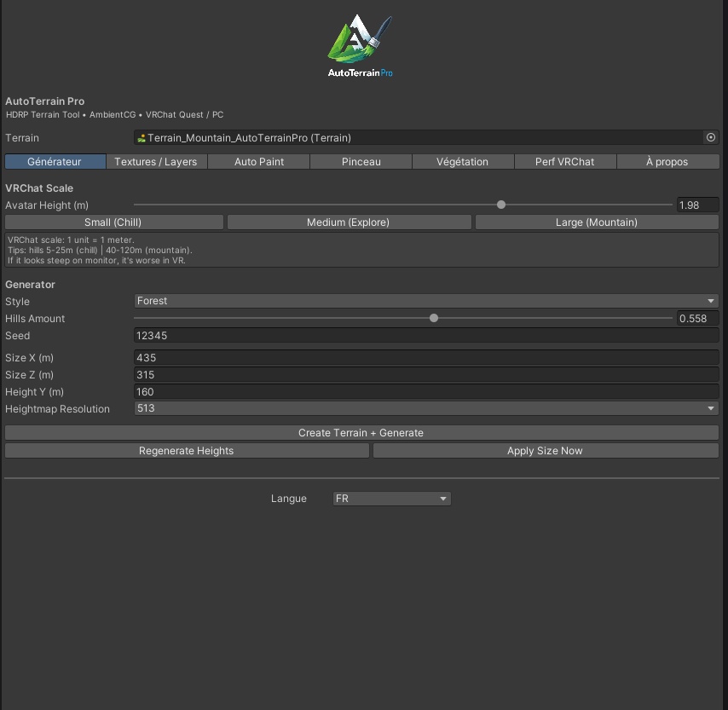Click the AutoTerrain Pro logo image

(x=360, y=45)
